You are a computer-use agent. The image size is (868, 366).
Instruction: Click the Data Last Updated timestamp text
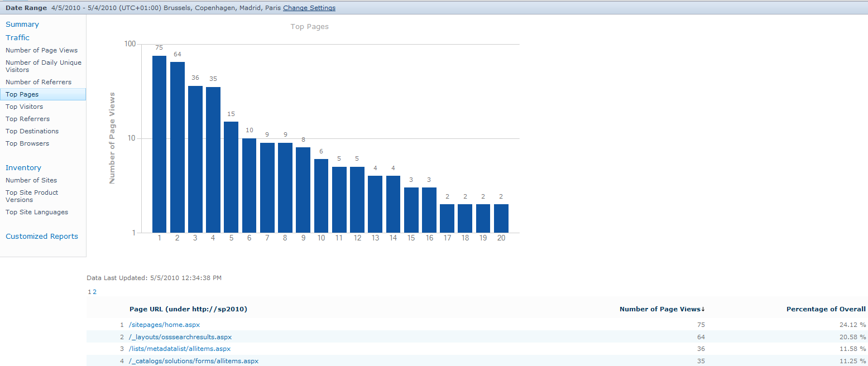pyautogui.click(x=155, y=278)
